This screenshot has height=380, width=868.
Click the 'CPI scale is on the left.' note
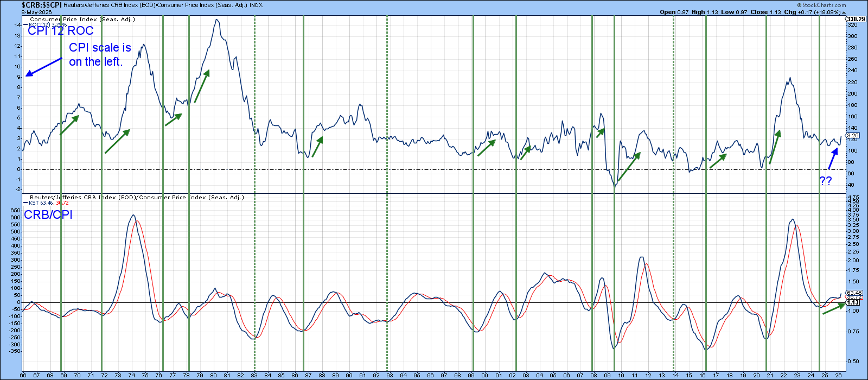(100, 55)
